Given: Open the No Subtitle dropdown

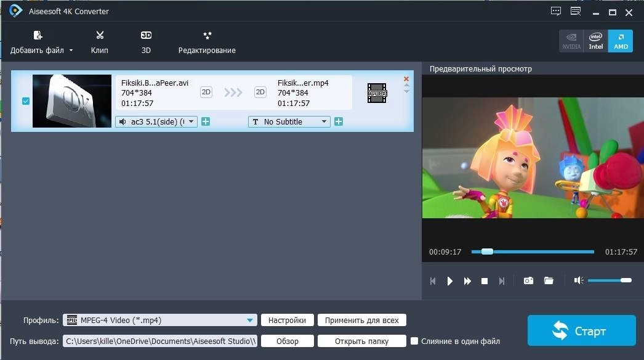Looking at the screenshot, I should click(289, 122).
